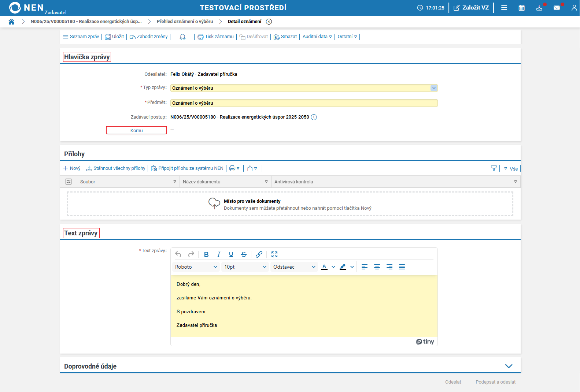The width and height of the screenshot is (580, 392).
Task: Click the info icon next to Zadávací postup
Action: click(x=314, y=117)
